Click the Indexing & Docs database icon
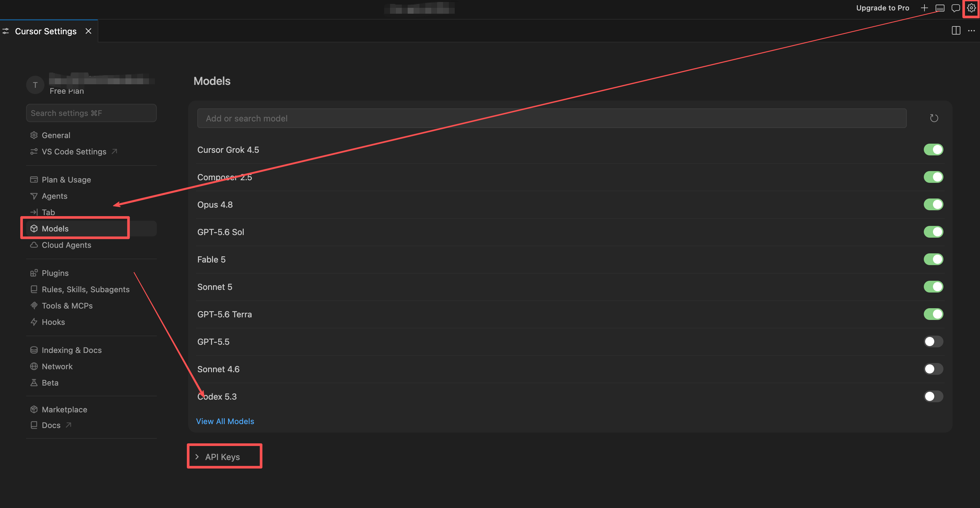 click(34, 350)
